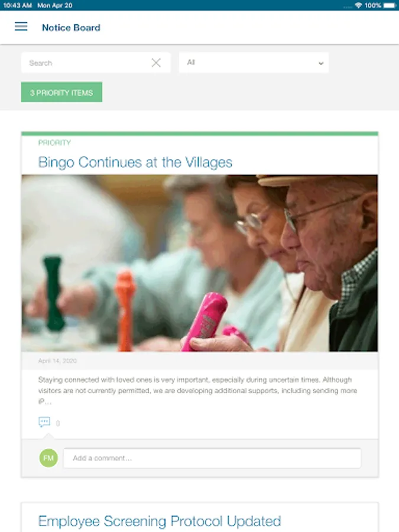Open Employee Screening Protocol Updated post
399x532 pixels.
click(160, 521)
